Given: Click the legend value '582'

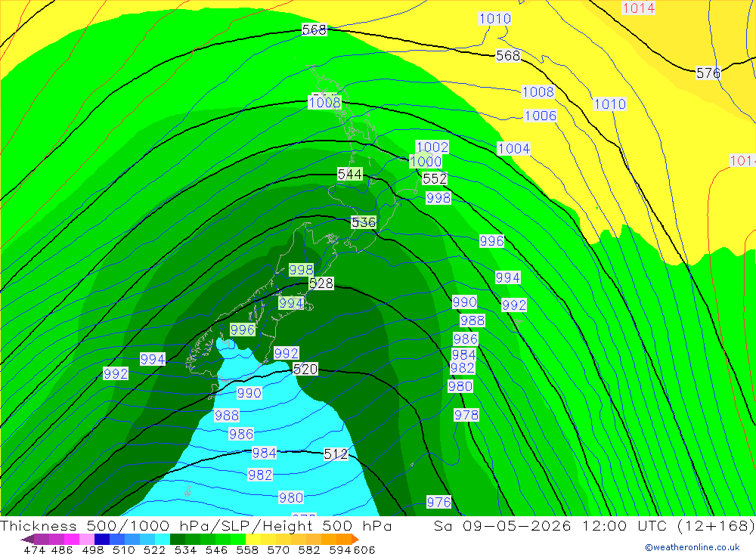Looking at the screenshot, I should coord(308,549).
